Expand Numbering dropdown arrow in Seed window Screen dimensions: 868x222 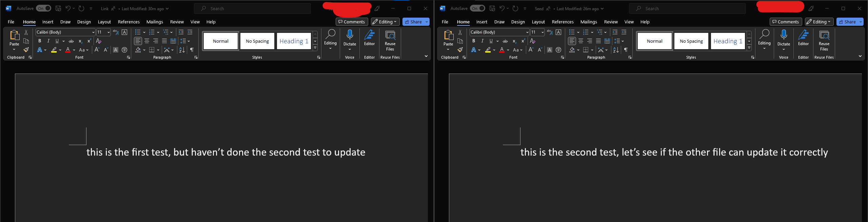592,33
